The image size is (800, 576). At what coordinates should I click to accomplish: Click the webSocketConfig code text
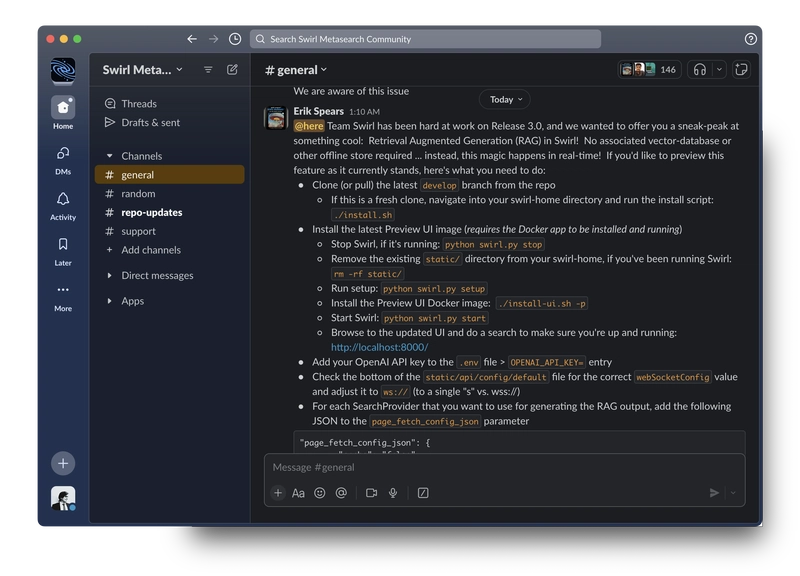[672, 377]
